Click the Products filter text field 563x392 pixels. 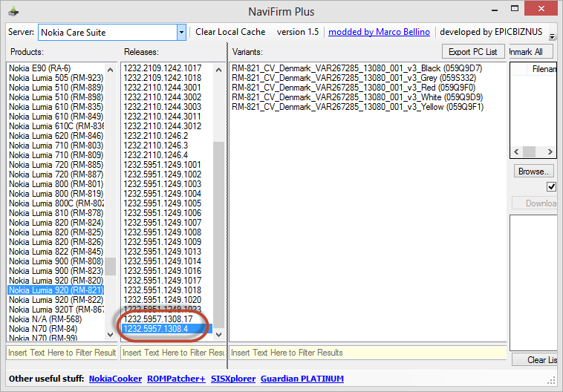coord(62,353)
